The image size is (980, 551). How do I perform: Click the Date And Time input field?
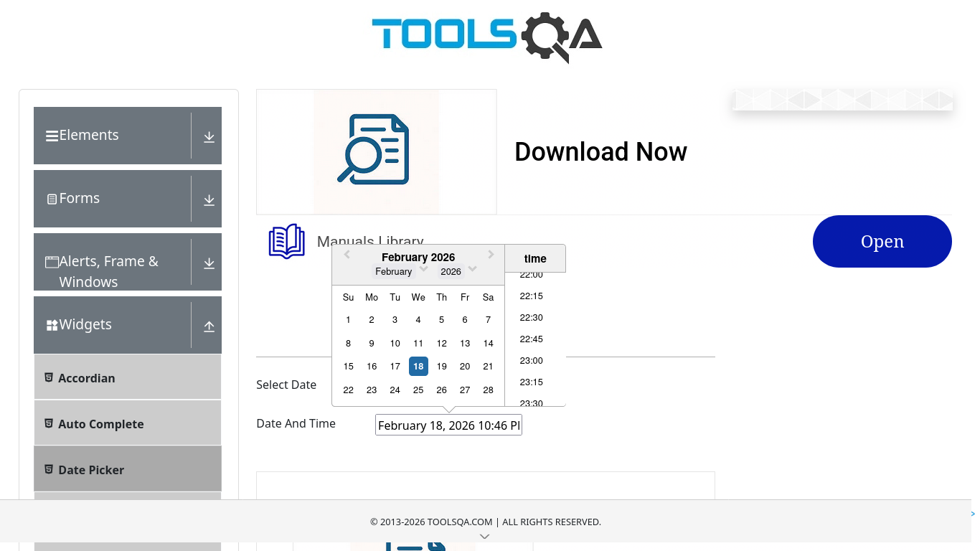pos(448,425)
